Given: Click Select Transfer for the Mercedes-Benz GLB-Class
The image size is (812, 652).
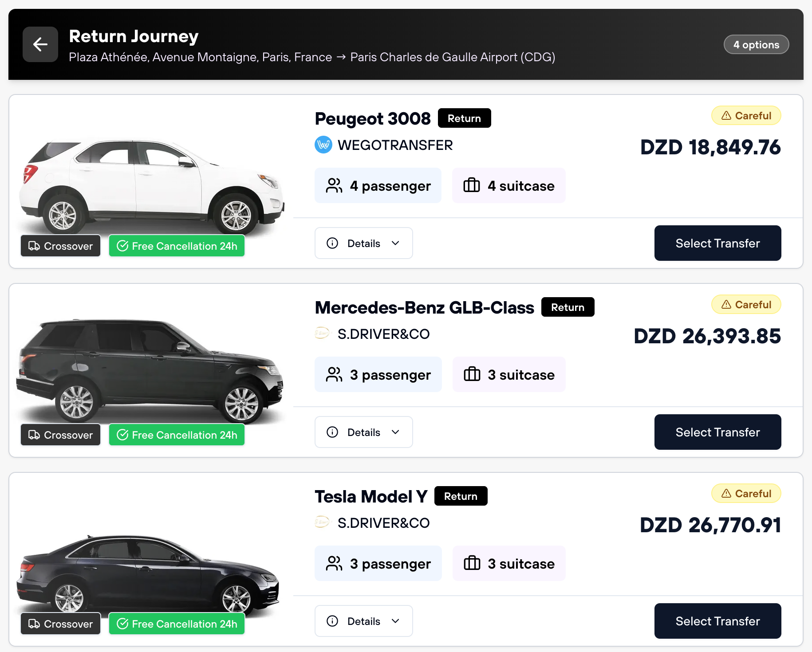Looking at the screenshot, I should 717,432.
